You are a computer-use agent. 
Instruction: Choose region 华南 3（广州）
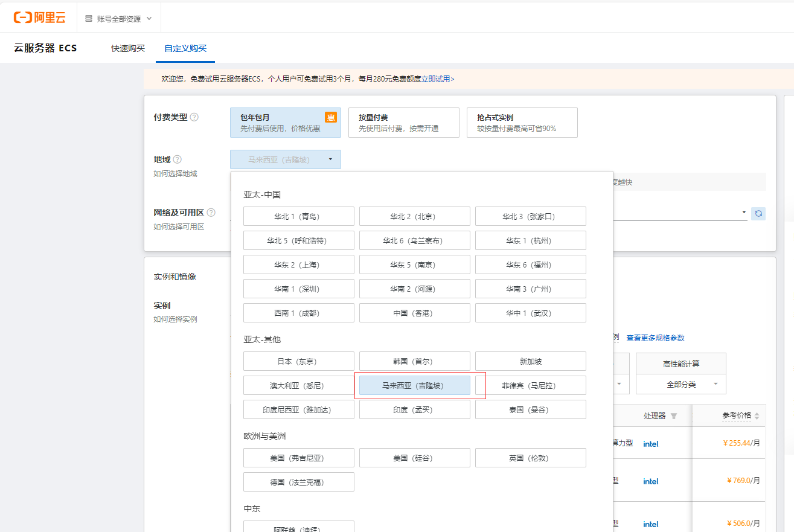coord(531,289)
